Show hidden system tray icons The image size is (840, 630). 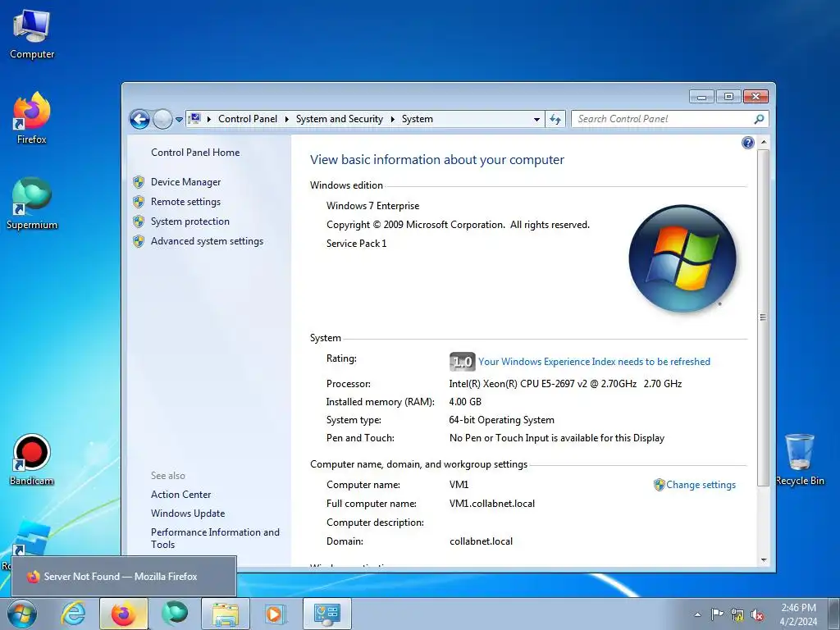point(697,614)
